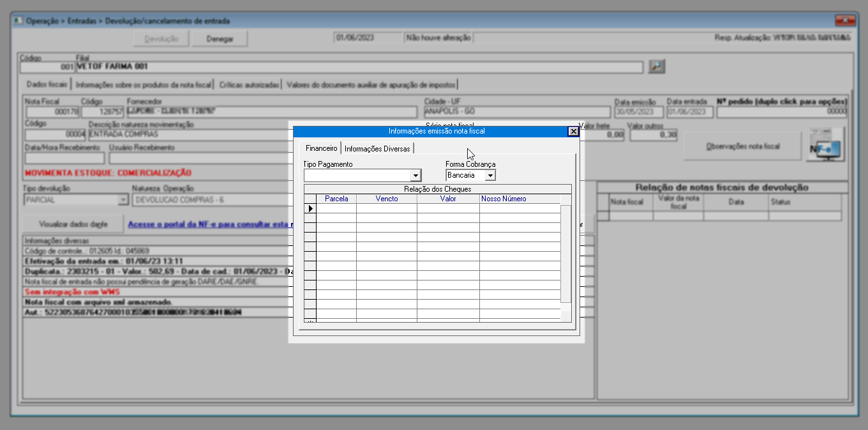
Task: Click Visualizar dados danfe
Action: tap(73, 224)
